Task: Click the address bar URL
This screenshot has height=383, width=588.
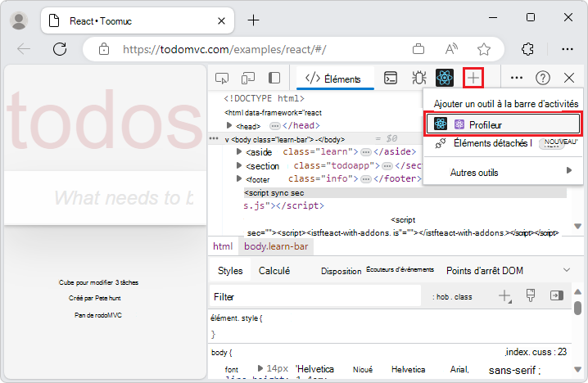Action: 224,49
